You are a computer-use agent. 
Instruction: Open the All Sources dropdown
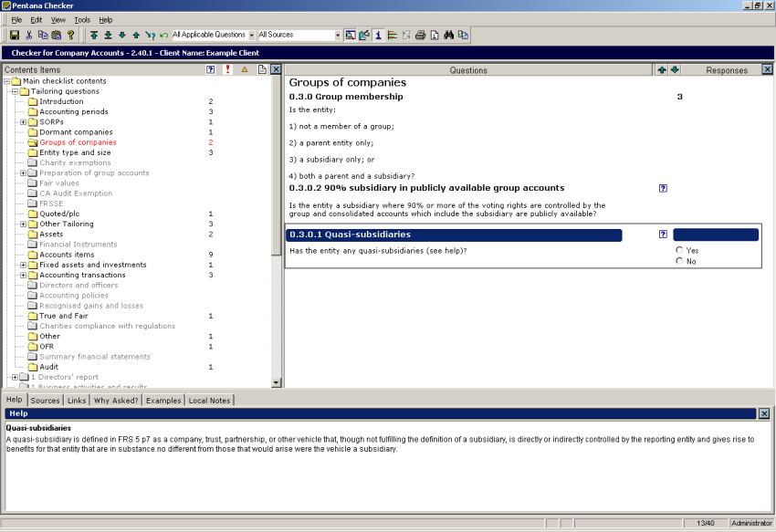[x=337, y=36]
